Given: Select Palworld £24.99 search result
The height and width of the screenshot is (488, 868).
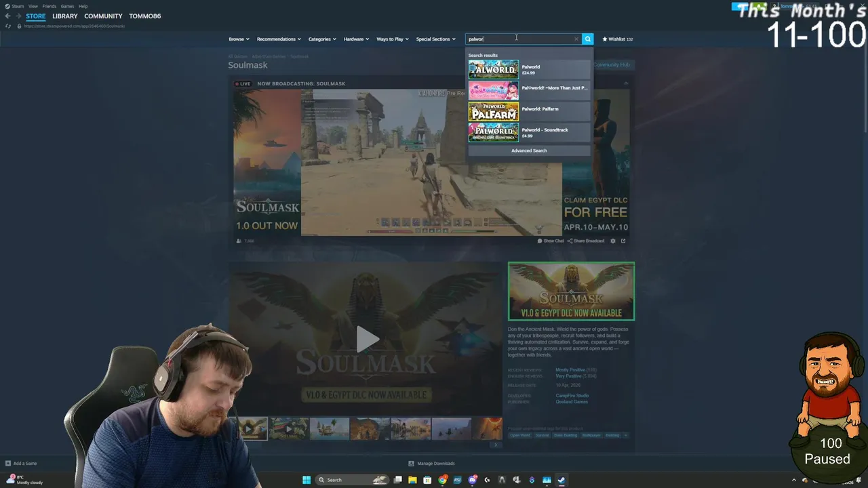Looking at the screenshot, I should [x=529, y=69].
